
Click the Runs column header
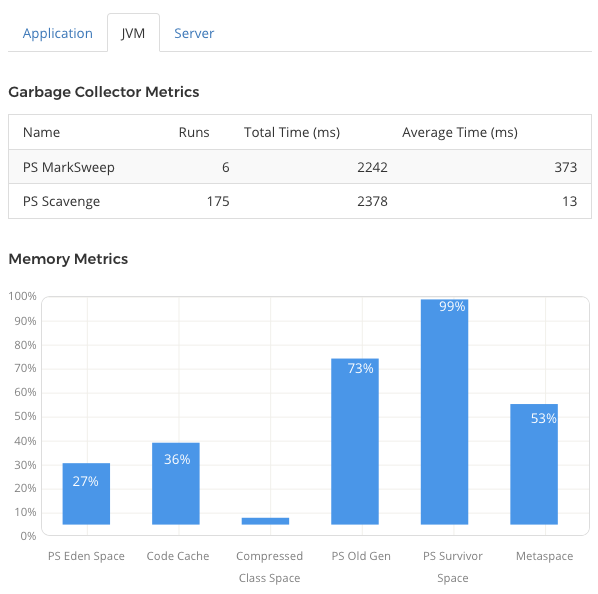click(x=194, y=132)
